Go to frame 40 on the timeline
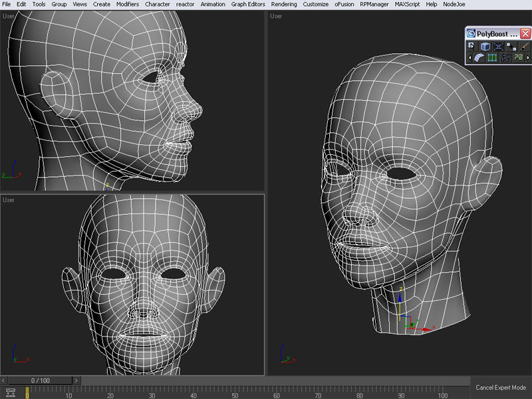532x399 pixels. pos(194,395)
